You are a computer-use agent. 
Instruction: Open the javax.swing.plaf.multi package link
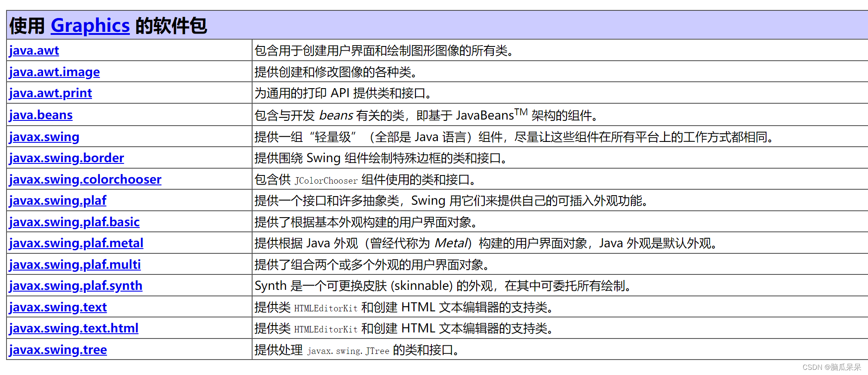(x=75, y=264)
